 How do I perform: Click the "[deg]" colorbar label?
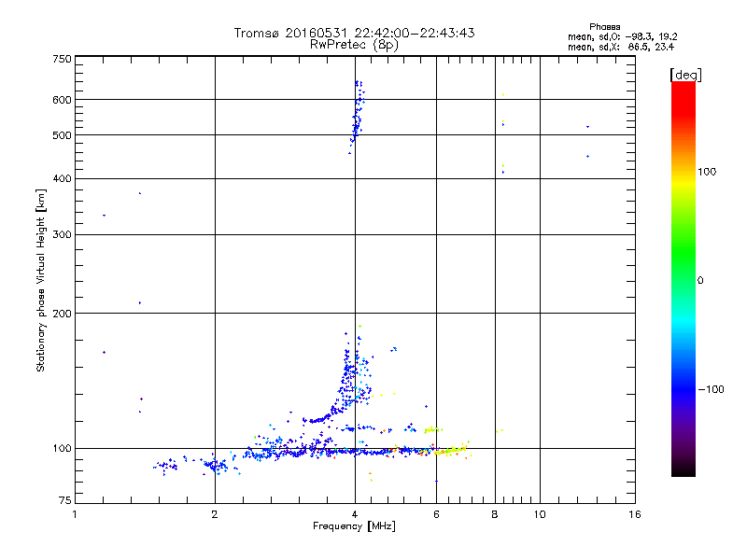(x=685, y=75)
